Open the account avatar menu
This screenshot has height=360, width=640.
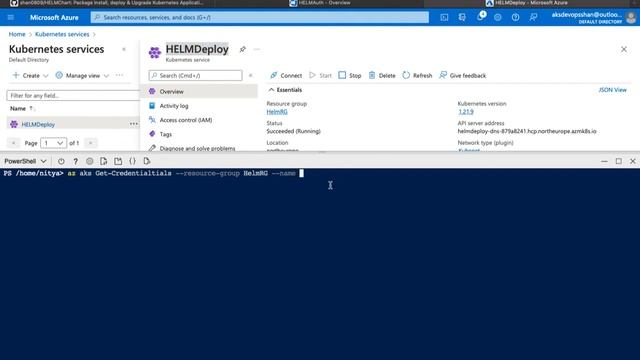point(631,18)
